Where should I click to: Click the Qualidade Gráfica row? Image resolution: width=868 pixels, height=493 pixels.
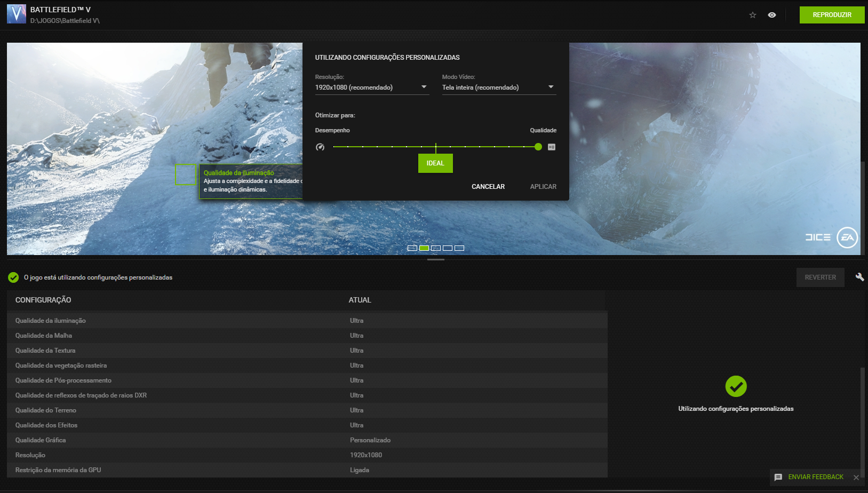307,440
